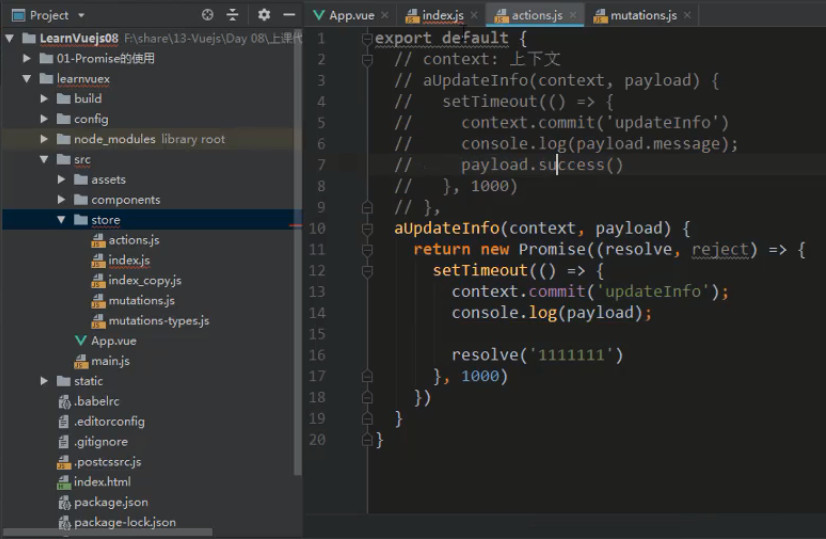Close the App.vue tab
This screenshot has height=539, width=826.
click(385, 15)
